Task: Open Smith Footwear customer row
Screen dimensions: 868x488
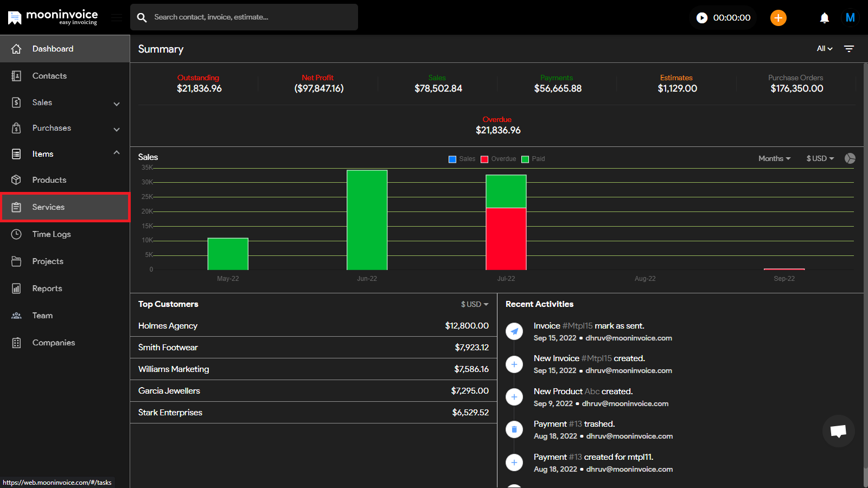Action: (314, 348)
